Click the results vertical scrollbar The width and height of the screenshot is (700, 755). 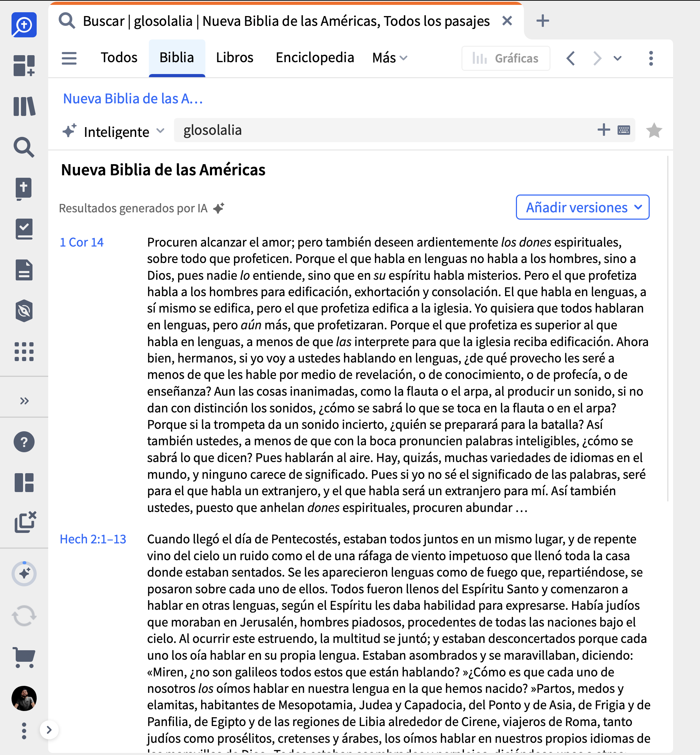point(668,329)
